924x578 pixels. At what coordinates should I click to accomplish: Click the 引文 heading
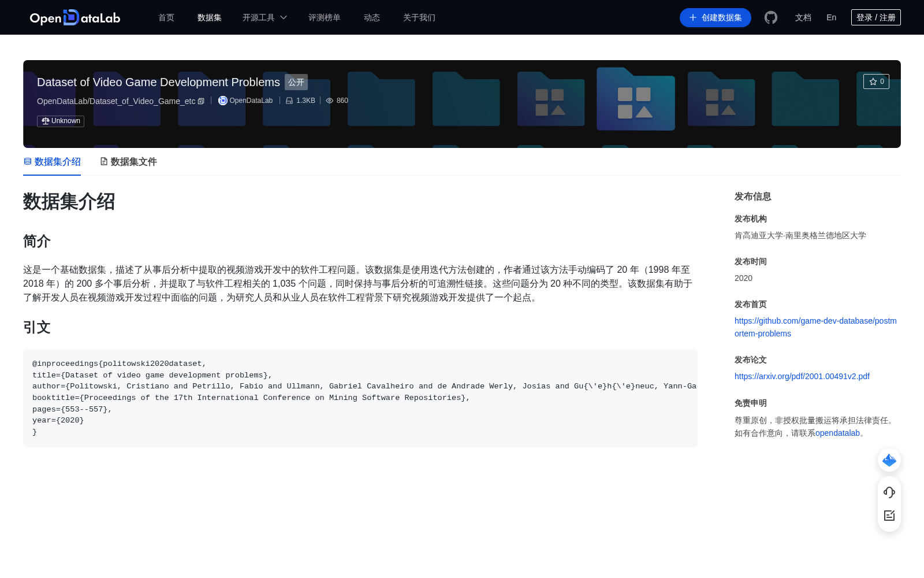(37, 328)
